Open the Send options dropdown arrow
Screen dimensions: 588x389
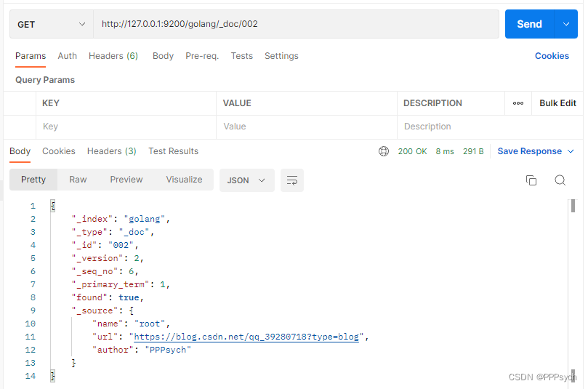tap(566, 24)
